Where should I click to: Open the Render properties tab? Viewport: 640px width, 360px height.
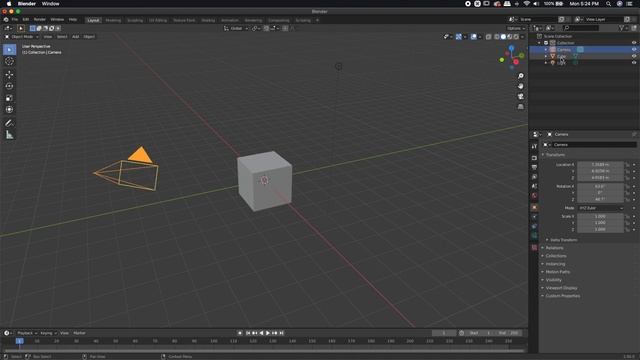(x=534, y=158)
